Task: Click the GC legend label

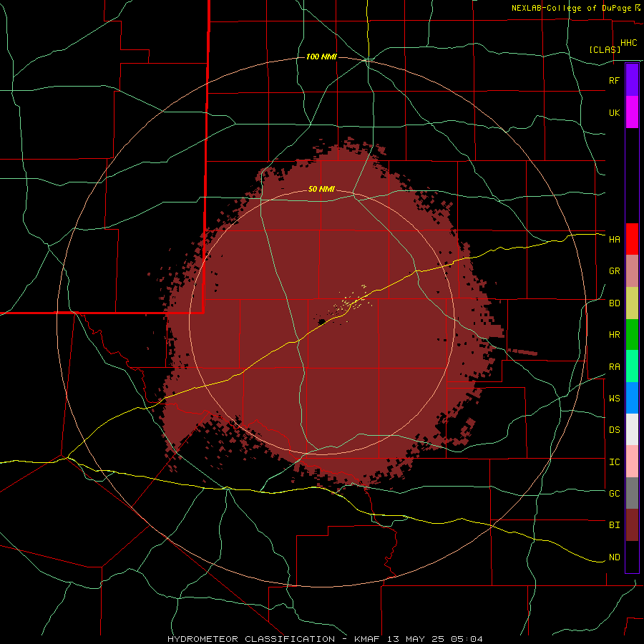Action: click(614, 494)
